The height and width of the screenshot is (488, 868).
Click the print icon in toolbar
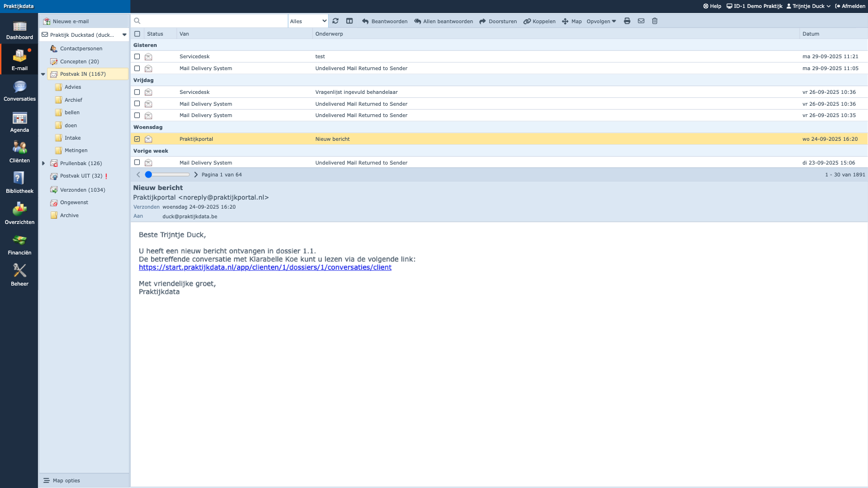[627, 21]
